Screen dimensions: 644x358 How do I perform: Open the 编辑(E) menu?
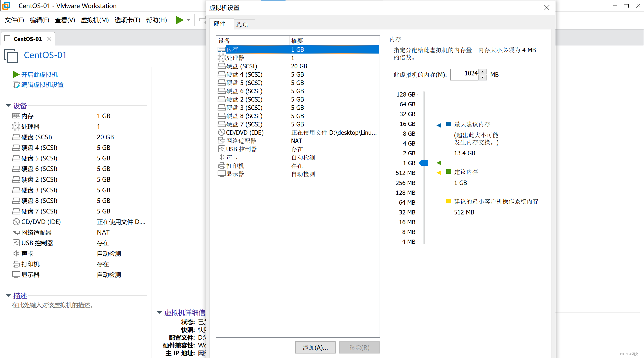39,20
